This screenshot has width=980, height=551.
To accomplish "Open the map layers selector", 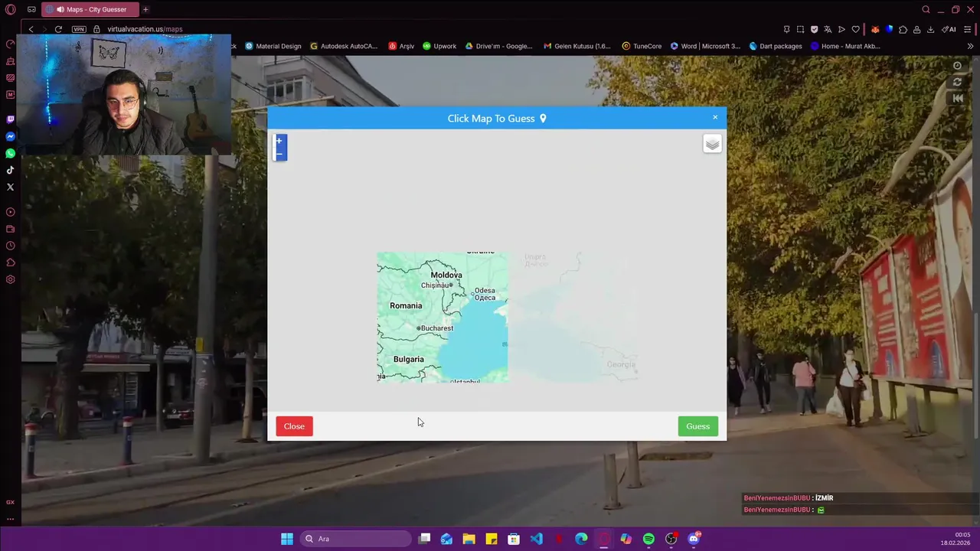I will click(x=712, y=144).
